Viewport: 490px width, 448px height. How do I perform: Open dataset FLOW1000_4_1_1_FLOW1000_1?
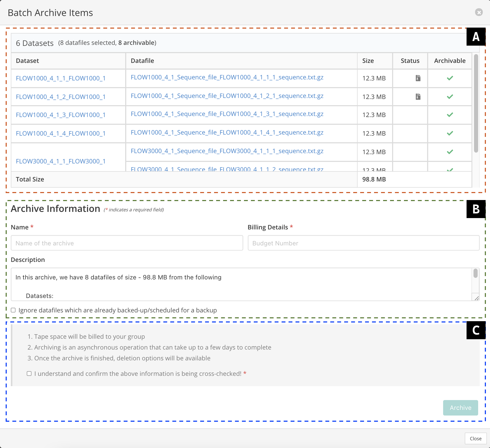click(x=61, y=78)
